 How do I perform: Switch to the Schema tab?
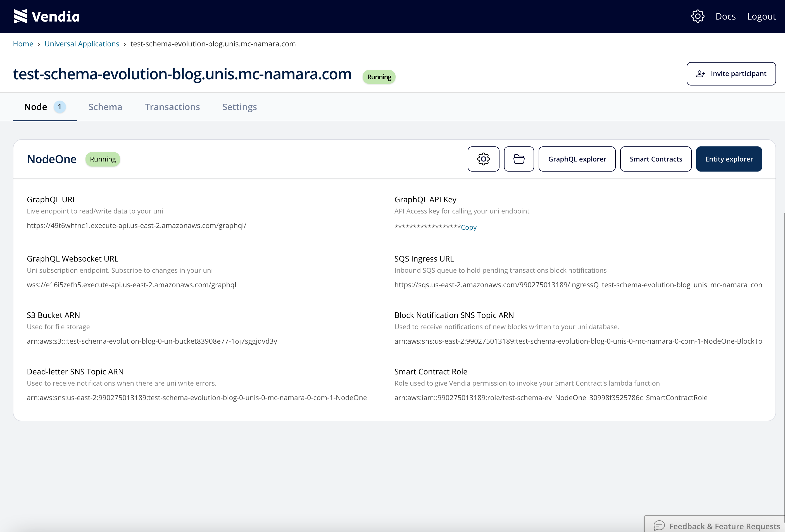tap(105, 107)
